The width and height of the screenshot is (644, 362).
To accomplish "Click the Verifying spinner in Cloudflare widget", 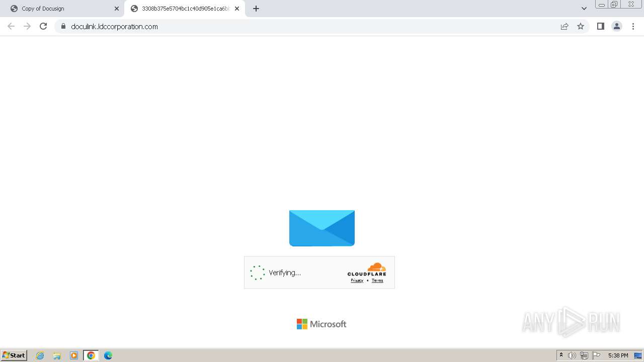I will tap(257, 273).
